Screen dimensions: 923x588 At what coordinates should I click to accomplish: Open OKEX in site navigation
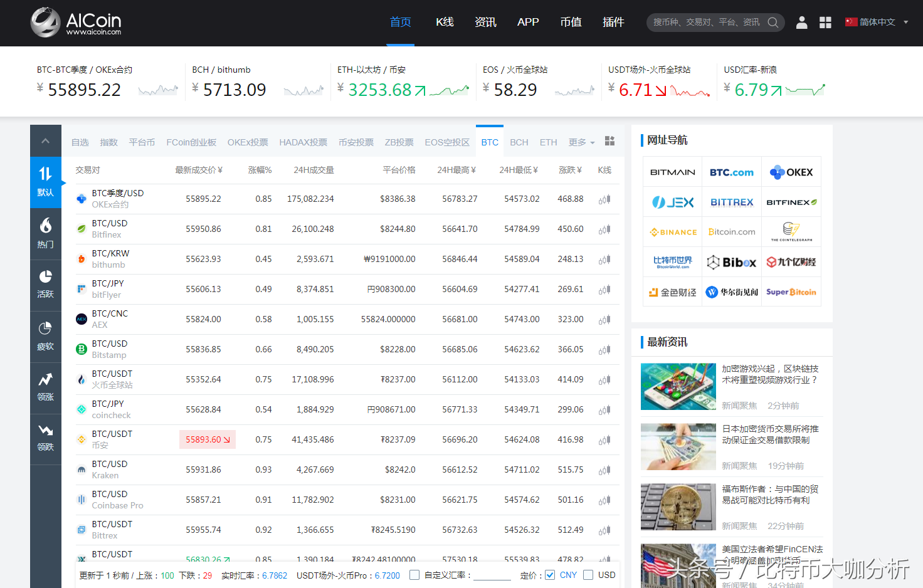791,172
